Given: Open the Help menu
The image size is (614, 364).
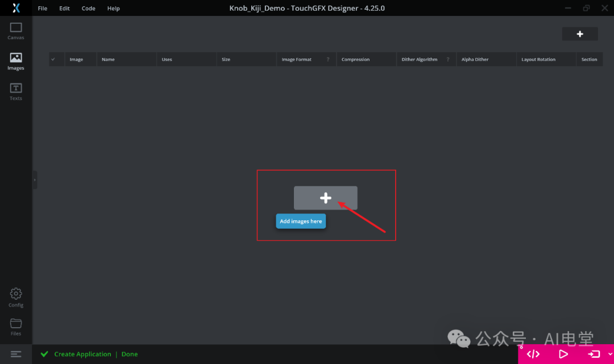Looking at the screenshot, I should click(113, 8).
